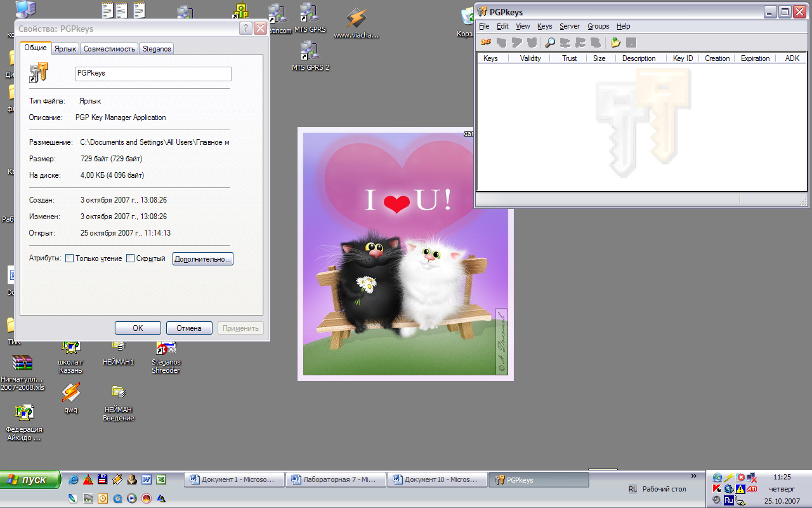
Task: Click the greyed Properties icon after the Import folder icon
Action: pos(631,43)
